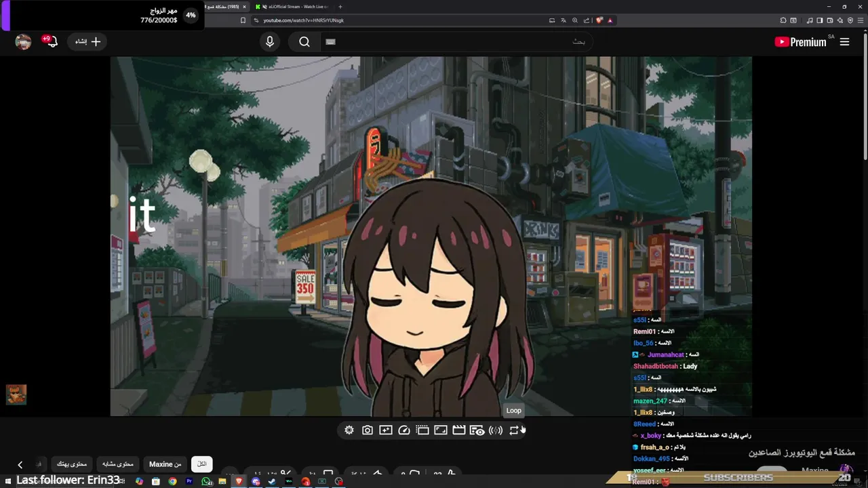The width and height of the screenshot is (868, 488).
Task: Click the zoom magnifier icon in address bar
Action: click(x=575, y=20)
